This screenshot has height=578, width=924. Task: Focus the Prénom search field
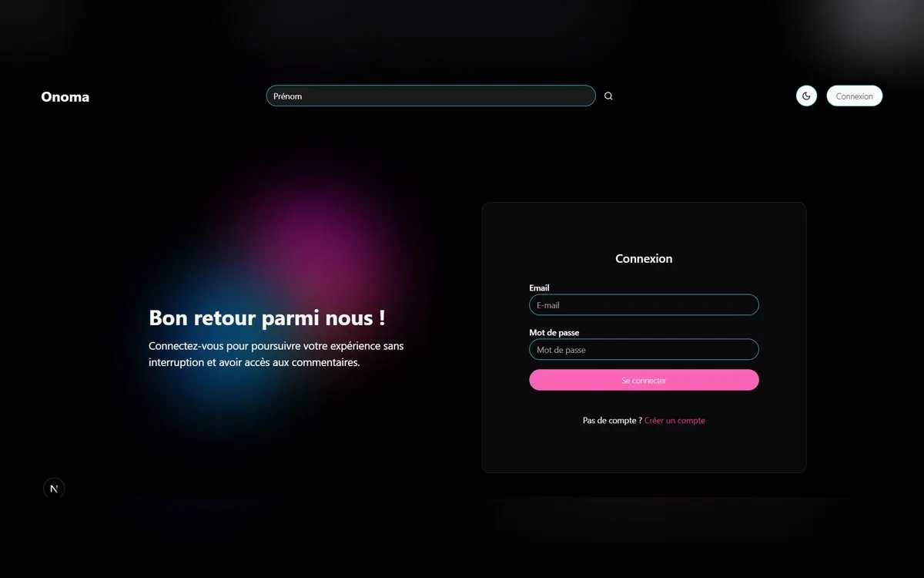(x=431, y=96)
